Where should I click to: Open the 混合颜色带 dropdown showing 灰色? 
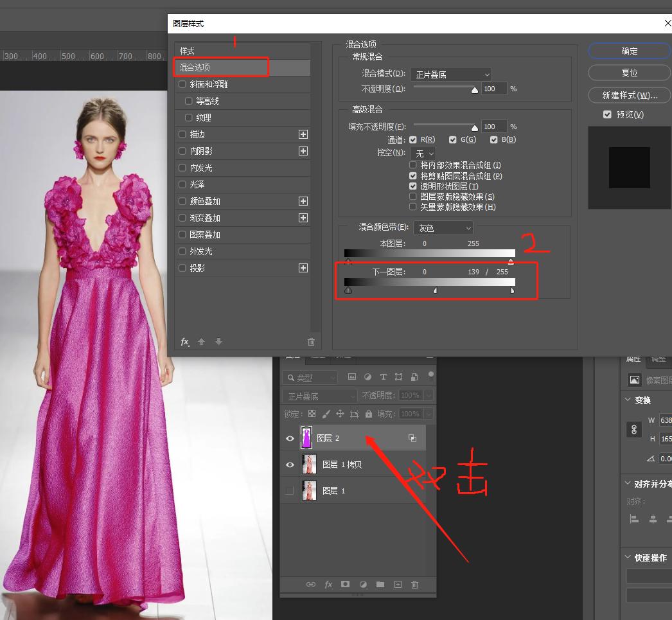coord(443,228)
